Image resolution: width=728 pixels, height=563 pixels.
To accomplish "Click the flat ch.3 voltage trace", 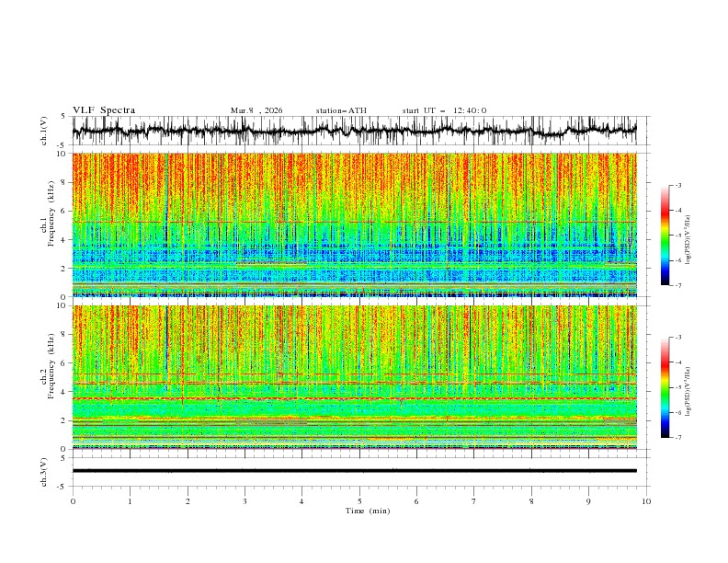I will 354,471.
